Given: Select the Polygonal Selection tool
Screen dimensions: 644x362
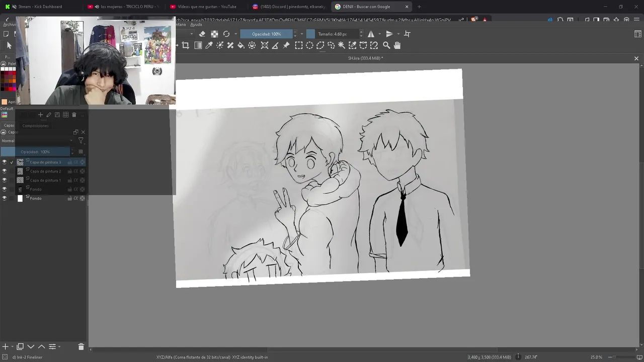Looking at the screenshot, I should pos(320,45).
